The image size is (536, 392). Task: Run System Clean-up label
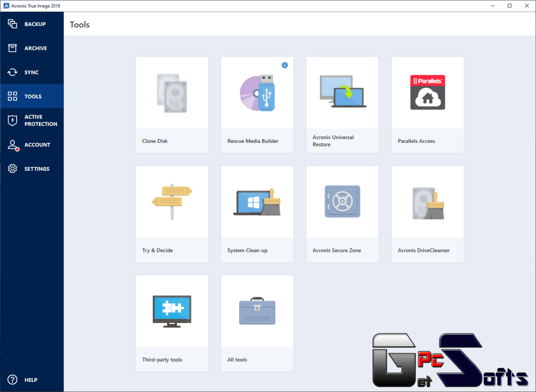pyautogui.click(x=247, y=250)
